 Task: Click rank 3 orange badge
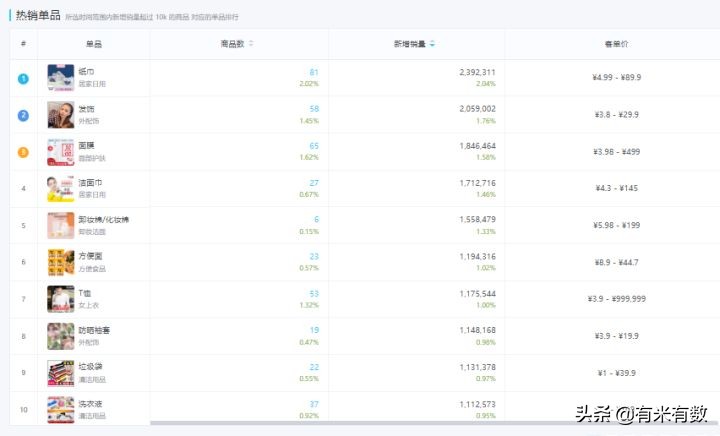pyautogui.click(x=23, y=152)
